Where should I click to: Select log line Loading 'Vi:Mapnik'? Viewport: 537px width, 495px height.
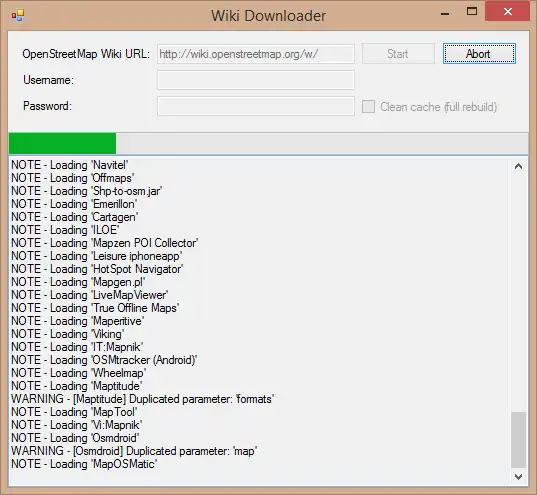pyautogui.click(x=77, y=425)
